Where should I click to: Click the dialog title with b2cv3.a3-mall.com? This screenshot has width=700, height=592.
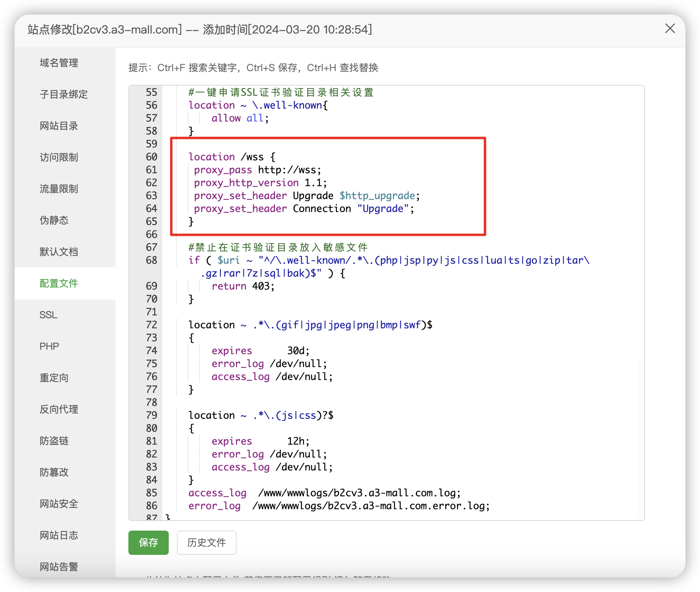click(x=200, y=29)
